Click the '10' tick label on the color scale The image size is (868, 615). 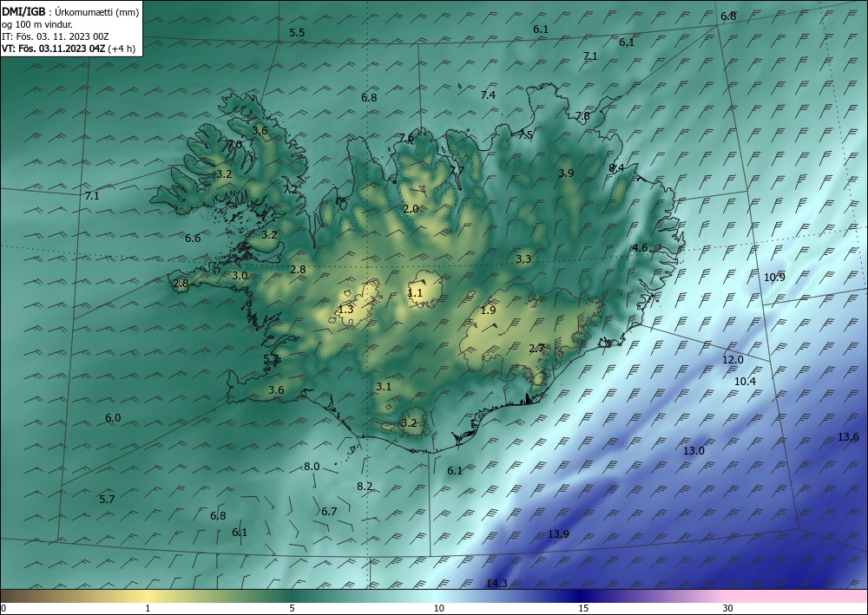(438, 608)
